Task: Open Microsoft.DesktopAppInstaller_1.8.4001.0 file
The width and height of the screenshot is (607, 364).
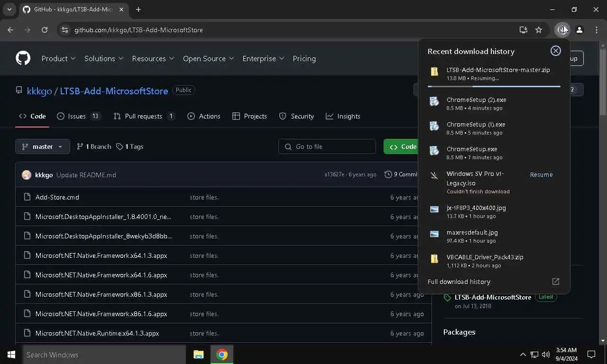Action: click(103, 217)
